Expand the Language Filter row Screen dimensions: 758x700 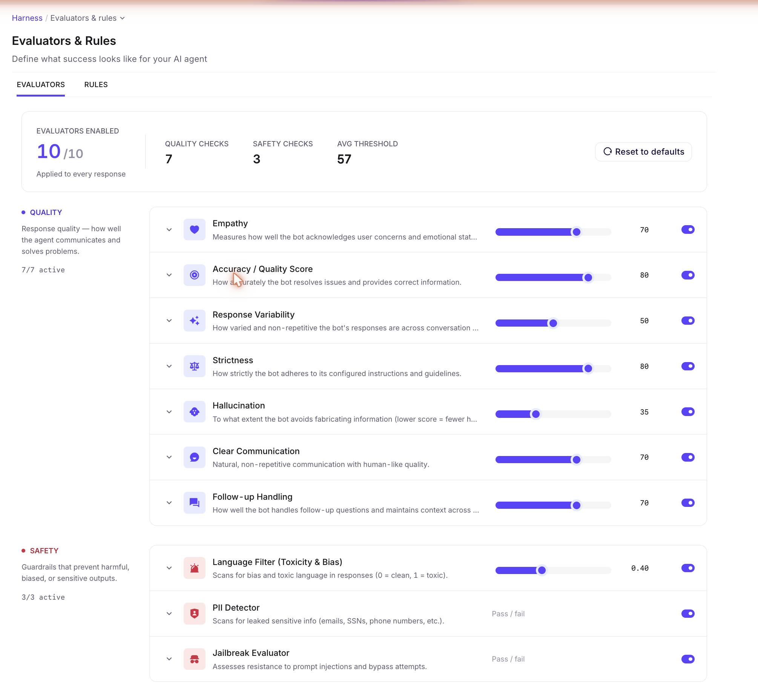(x=169, y=568)
